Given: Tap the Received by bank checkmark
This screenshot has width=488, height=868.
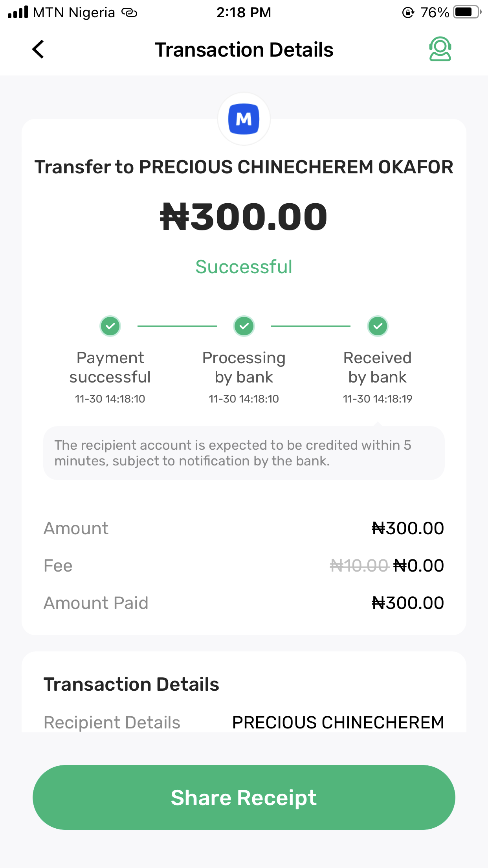Looking at the screenshot, I should click(378, 326).
